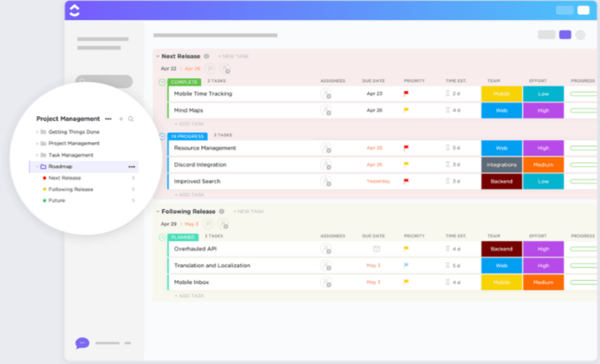Select Future list in sidebar
This screenshot has width=600, height=364.
pyautogui.click(x=56, y=200)
